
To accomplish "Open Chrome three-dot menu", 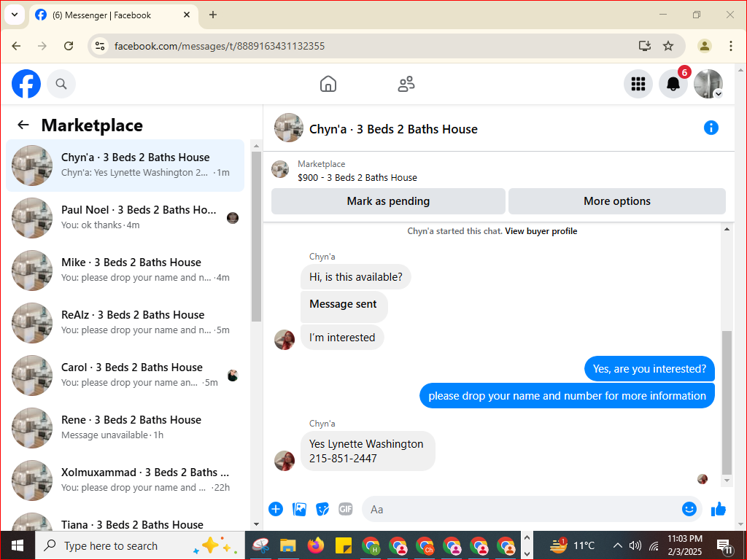I will point(730,46).
